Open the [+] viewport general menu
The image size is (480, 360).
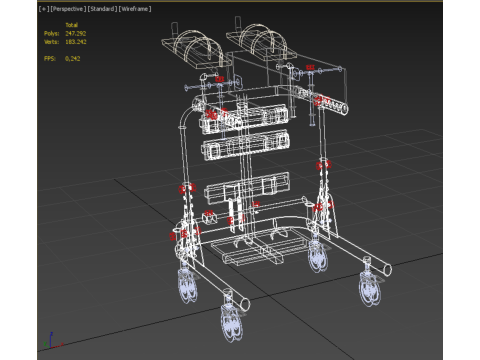click(x=44, y=9)
